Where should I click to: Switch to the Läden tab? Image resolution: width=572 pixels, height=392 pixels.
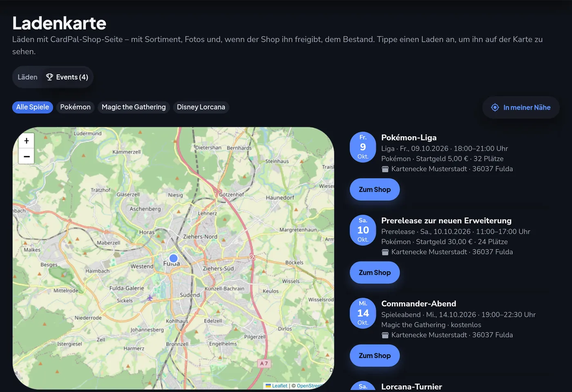click(x=27, y=77)
